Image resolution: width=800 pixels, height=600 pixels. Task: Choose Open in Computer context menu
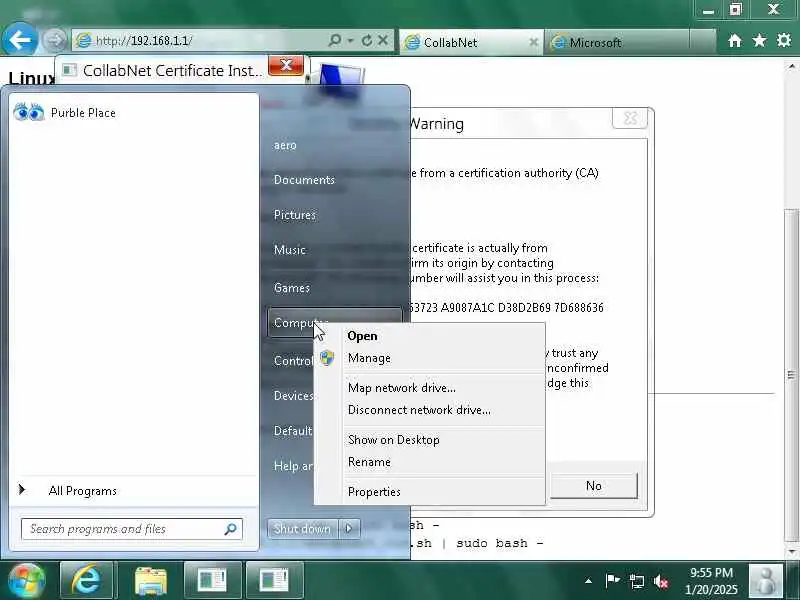click(x=429, y=336)
